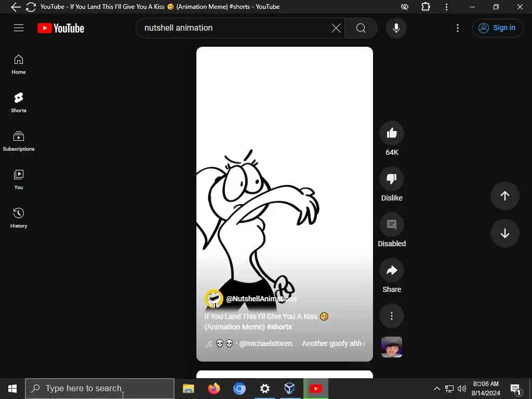Click the magnifier search button

[x=361, y=28]
